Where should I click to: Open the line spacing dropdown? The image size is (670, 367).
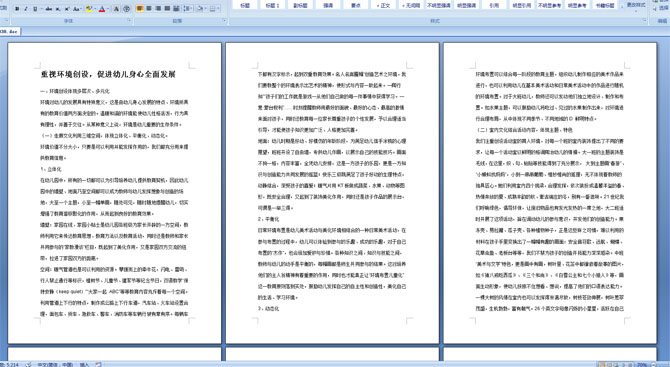[188, 9]
